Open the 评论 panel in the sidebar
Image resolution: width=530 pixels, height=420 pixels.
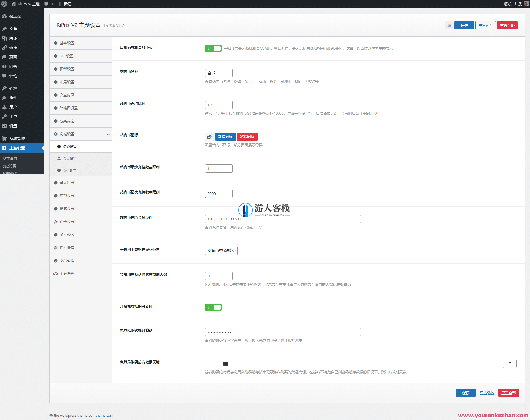[x=13, y=76]
